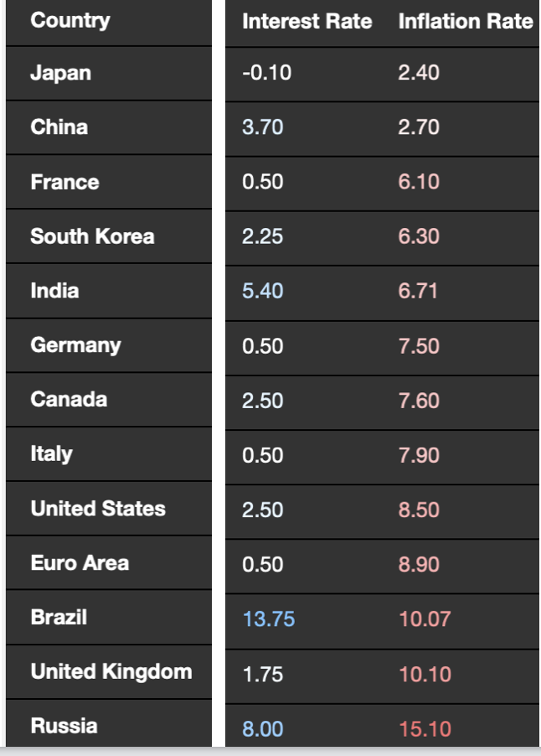Click Russia's 15.10 inflation rate value
This screenshot has width=541, height=756.
coord(425,729)
